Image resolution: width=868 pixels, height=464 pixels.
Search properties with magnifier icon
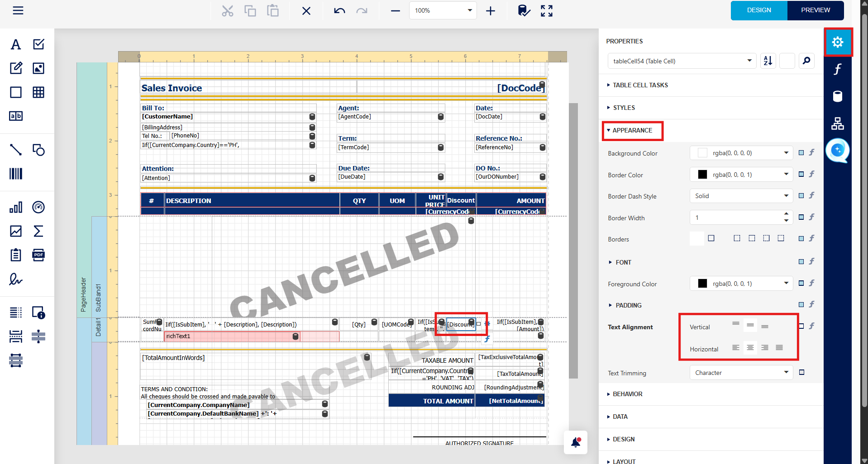coord(806,61)
